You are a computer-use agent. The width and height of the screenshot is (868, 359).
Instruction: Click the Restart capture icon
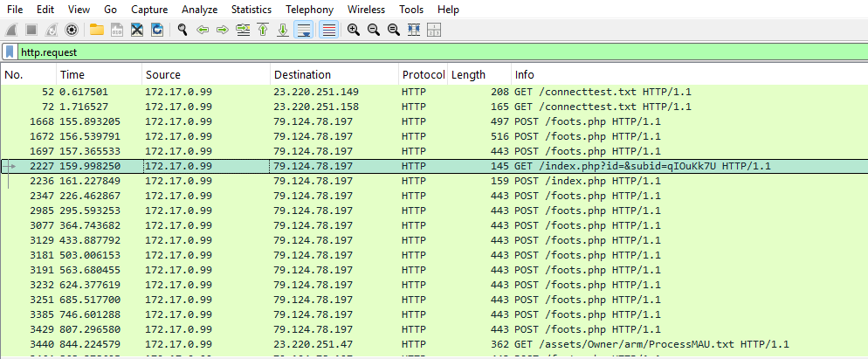(x=51, y=30)
